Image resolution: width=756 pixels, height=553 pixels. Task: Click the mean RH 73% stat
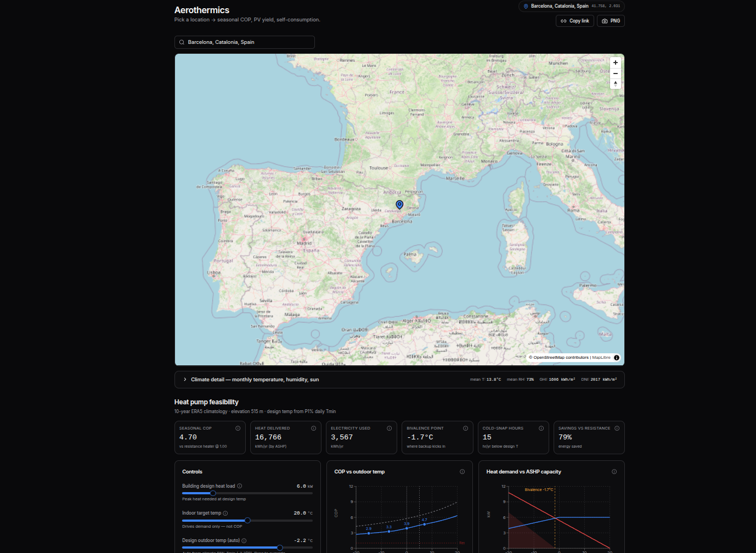[520, 380]
